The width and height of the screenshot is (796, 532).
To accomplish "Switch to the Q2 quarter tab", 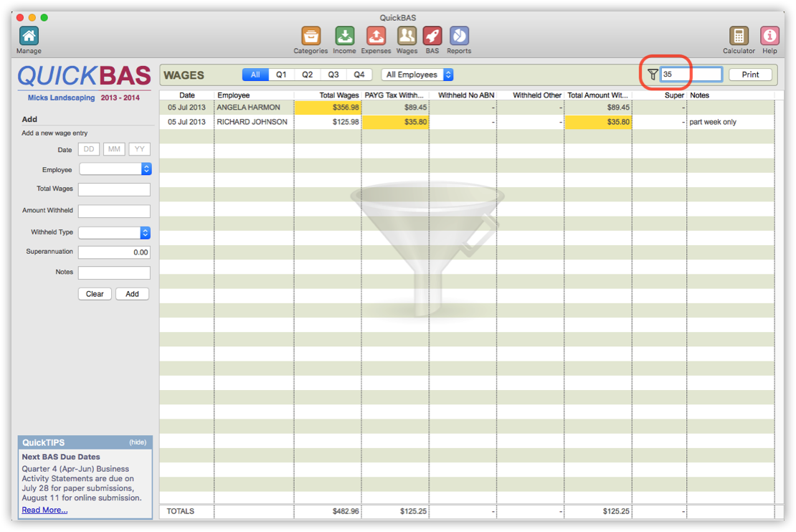I will point(307,74).
